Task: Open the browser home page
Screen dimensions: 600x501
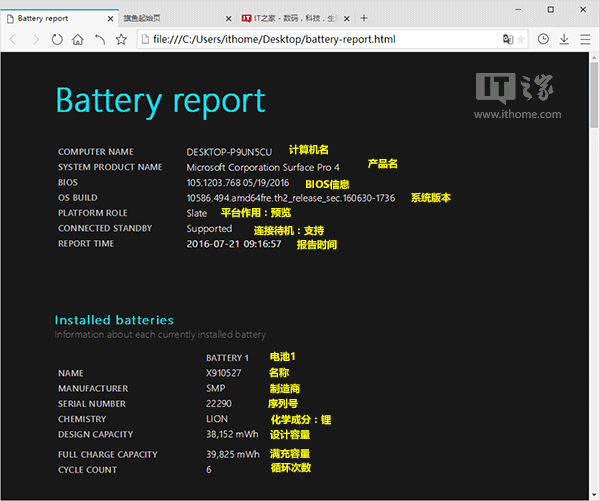Action: 78,39
